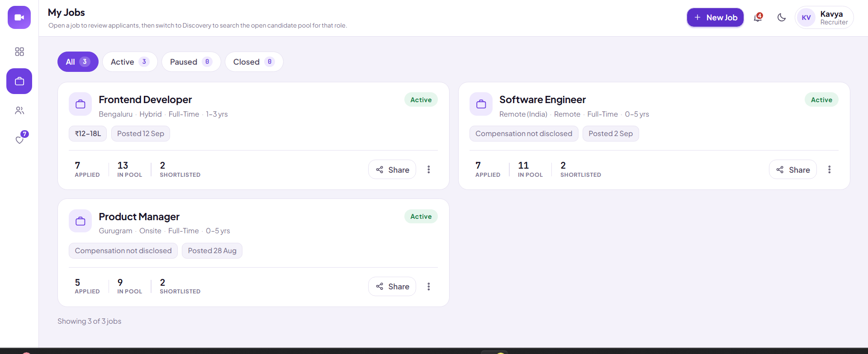Click Active status badge on Frontend Developer

pos(421,100)
